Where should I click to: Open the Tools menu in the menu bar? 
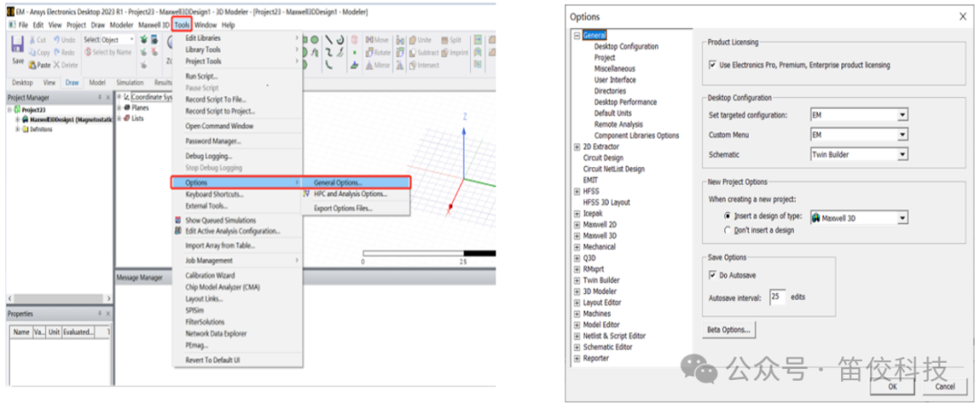tap(181, 25)
